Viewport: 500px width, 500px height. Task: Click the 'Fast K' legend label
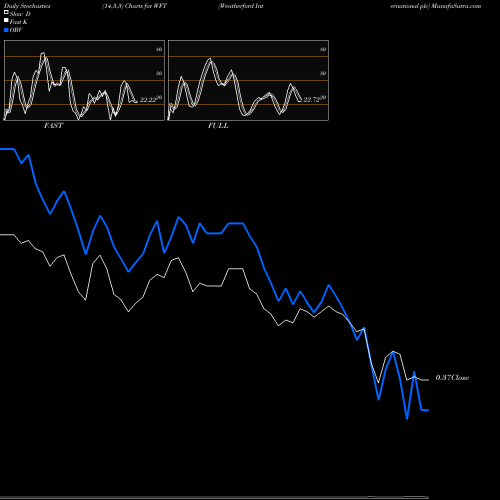coord(19,22)
